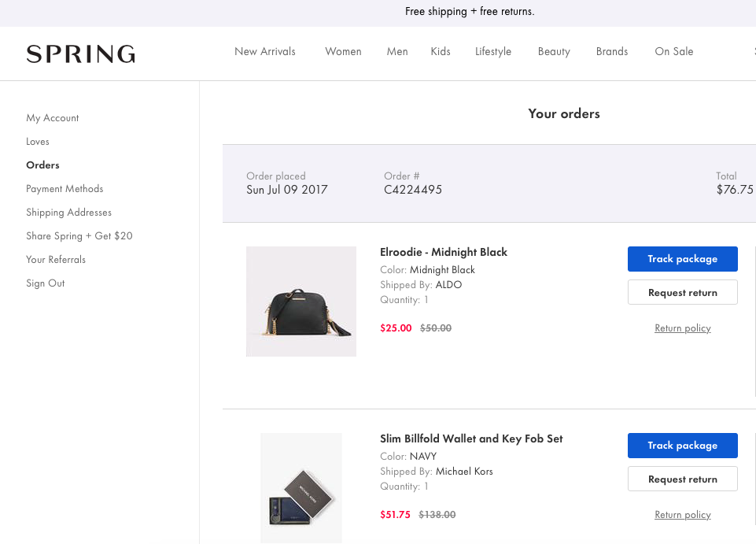The height and width of the screenshot is (544, 756).
Task: Click Share Spring + Get $20
Action: [x=79, y=236]
